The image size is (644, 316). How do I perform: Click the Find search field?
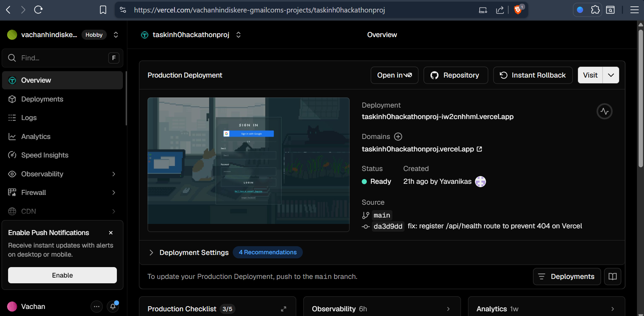click(x=63, y=58)
